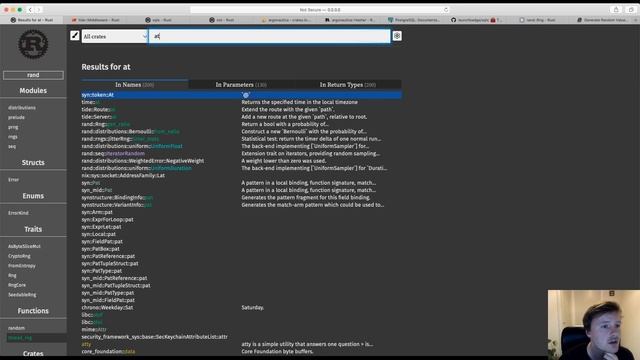The height and width of the screenshot is (360, 640).
Task: Select the rand::Rng browser tab
Action: (537, 20)
